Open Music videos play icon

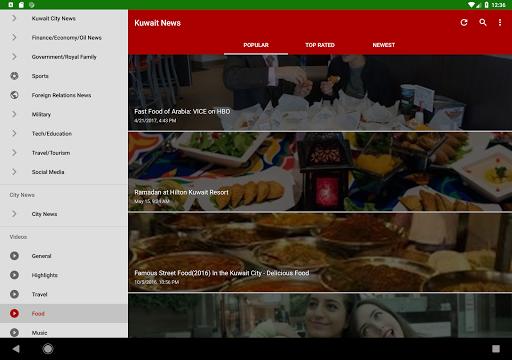[14, 332]
